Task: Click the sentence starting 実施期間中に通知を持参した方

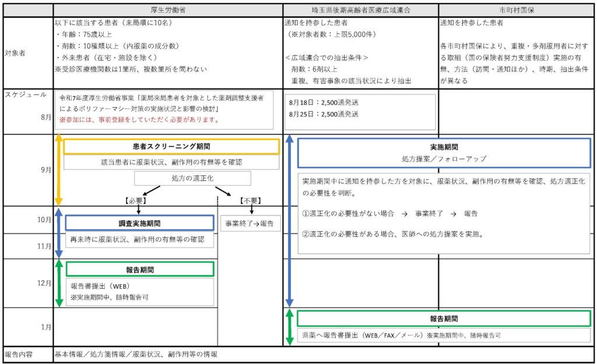Action: (444, 187)
